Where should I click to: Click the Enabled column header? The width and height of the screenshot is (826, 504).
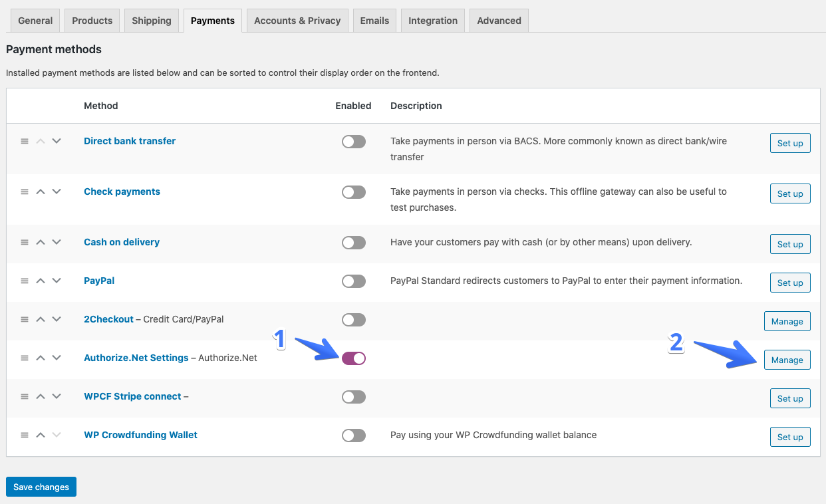tap(353, 106)
